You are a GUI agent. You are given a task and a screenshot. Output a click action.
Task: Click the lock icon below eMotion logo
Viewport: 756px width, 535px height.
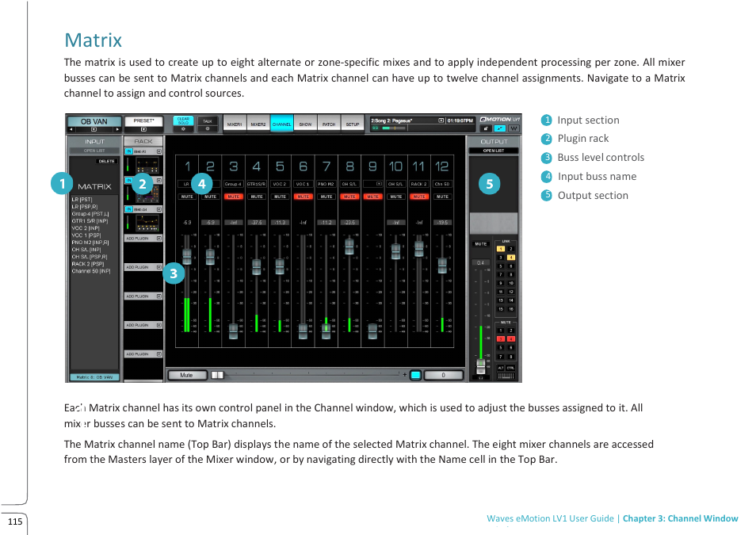tap(486, 128)
